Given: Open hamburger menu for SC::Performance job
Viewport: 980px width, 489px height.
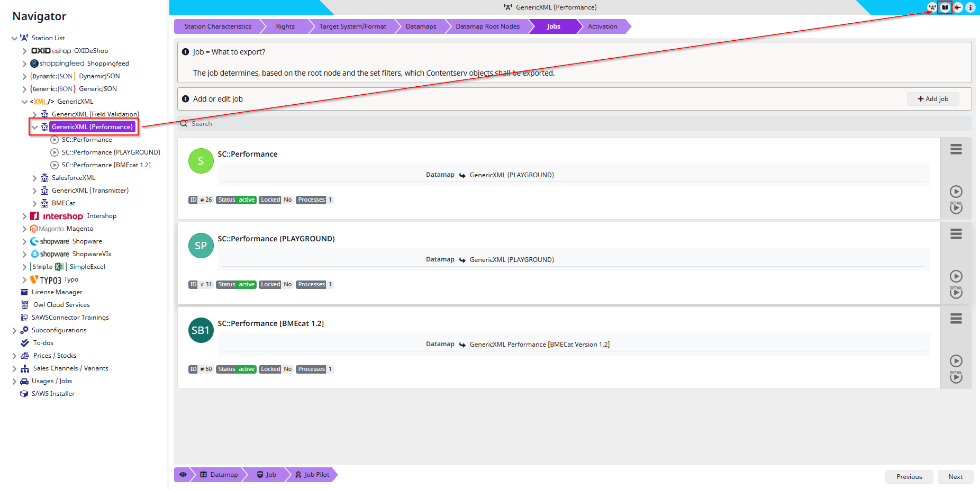Looking at the screenshot, I should [x=956, y=149].
